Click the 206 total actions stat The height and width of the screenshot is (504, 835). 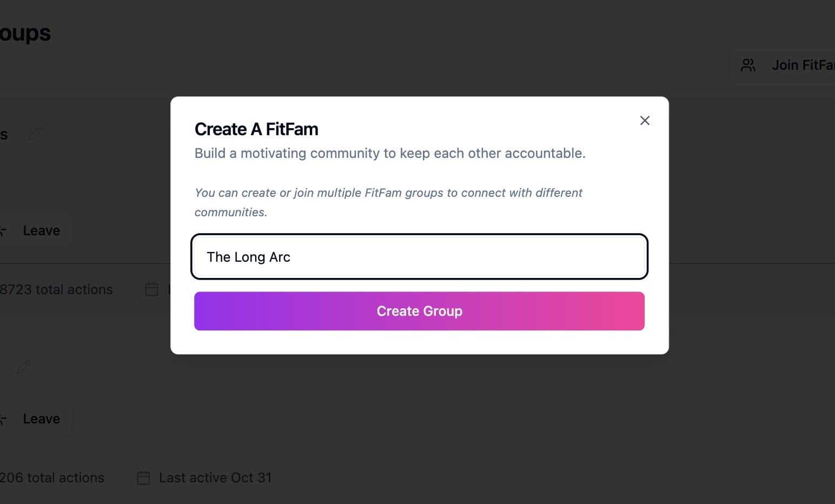coord(52,478)
